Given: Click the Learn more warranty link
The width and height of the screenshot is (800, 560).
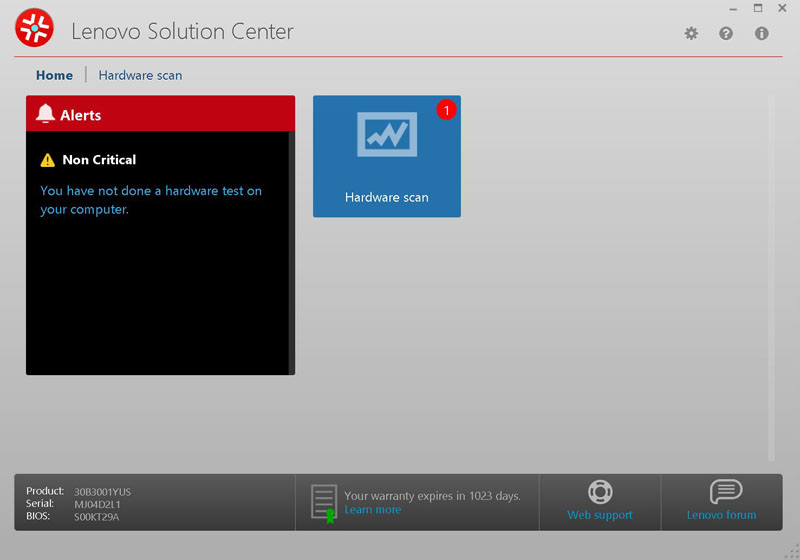Looking at the screenshot, I should (x=372, y=510).
